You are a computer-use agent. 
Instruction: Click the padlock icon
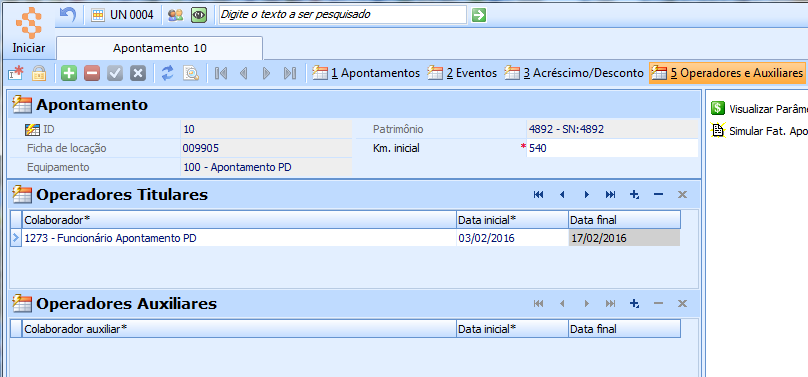click(39, 74)
